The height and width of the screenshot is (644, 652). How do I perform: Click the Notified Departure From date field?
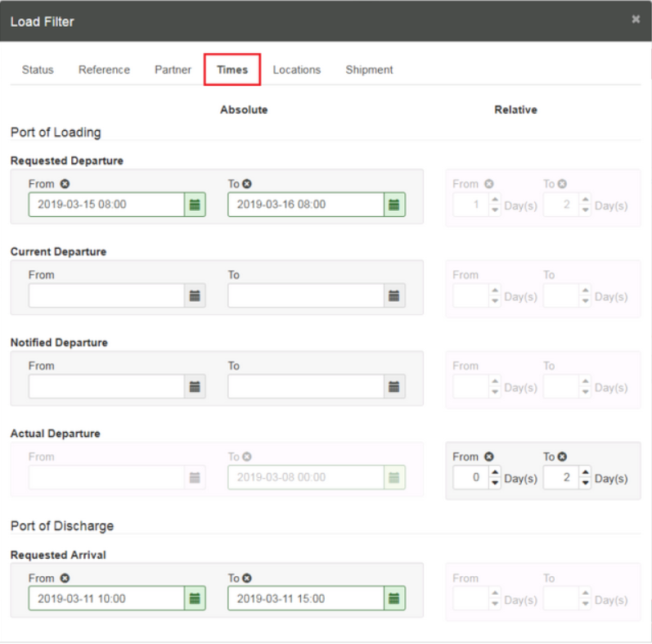tap(106, 387)
